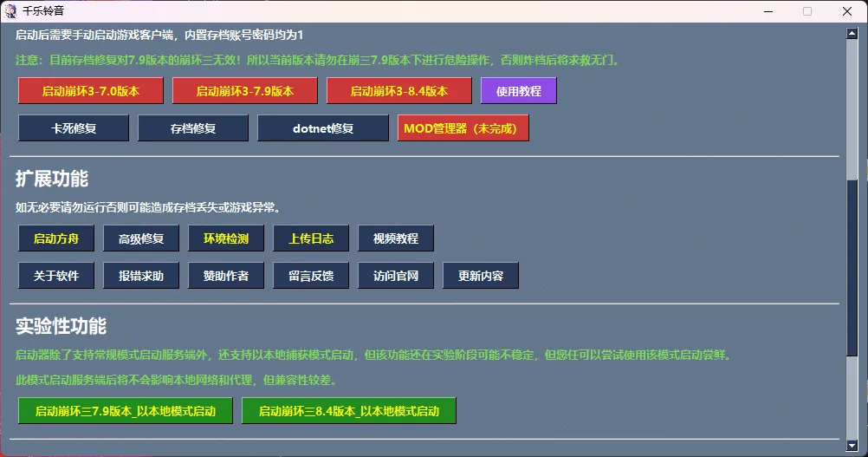Screen dimensions: 868x457
Task: Click 上传日志 button
Action: pyautogui.click(x=311, y=238)
